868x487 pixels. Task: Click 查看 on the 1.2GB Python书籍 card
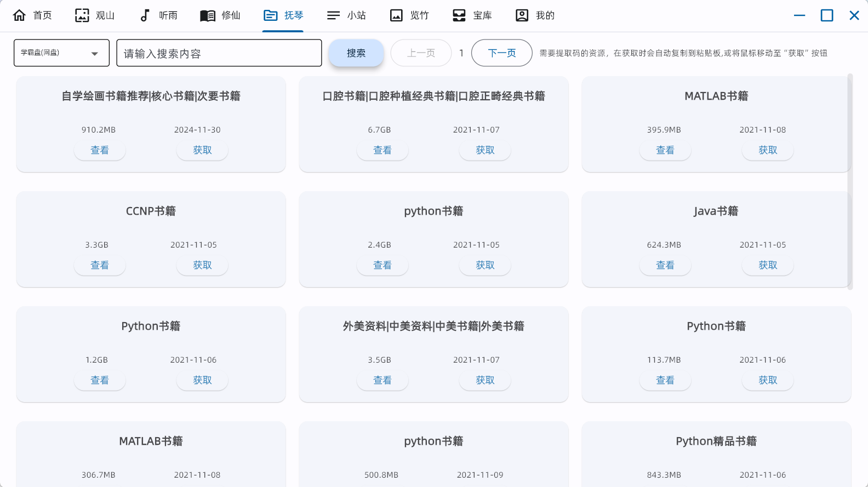pyautogui.click(x=100, y=380)
